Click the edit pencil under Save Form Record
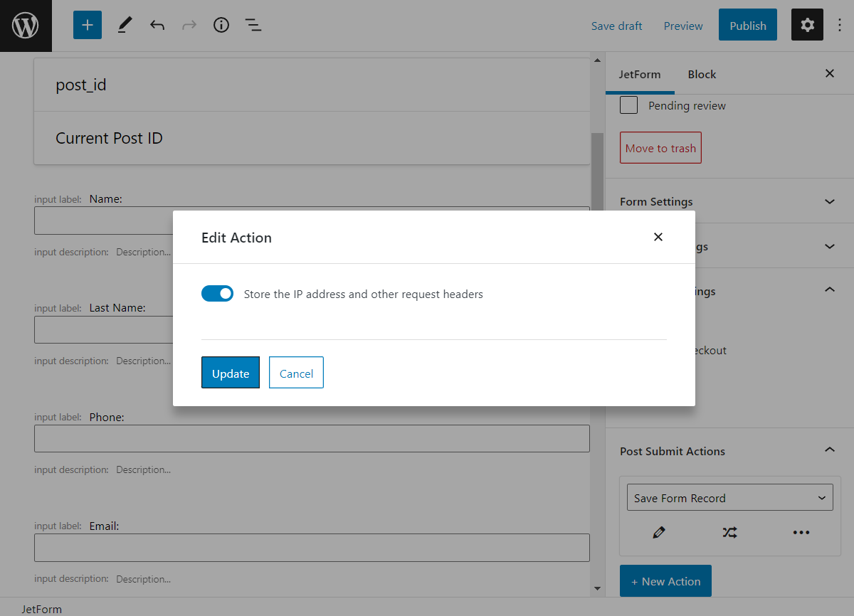The height and width of the screenshot is (616, 854). [x=658, y=532]
